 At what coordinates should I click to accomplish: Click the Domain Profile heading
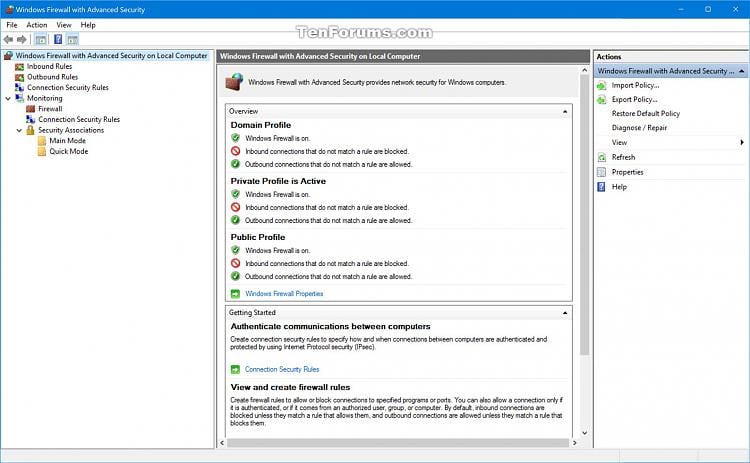tap(260, 125)
